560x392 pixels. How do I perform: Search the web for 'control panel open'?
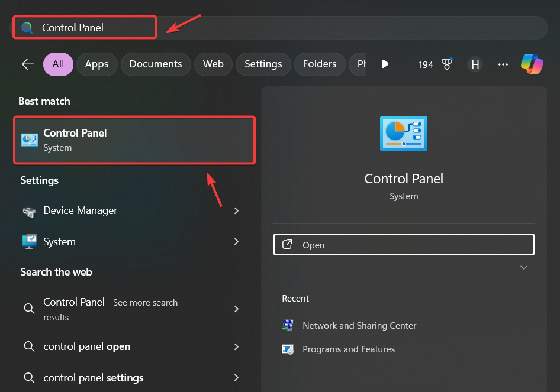click(132, 346)
